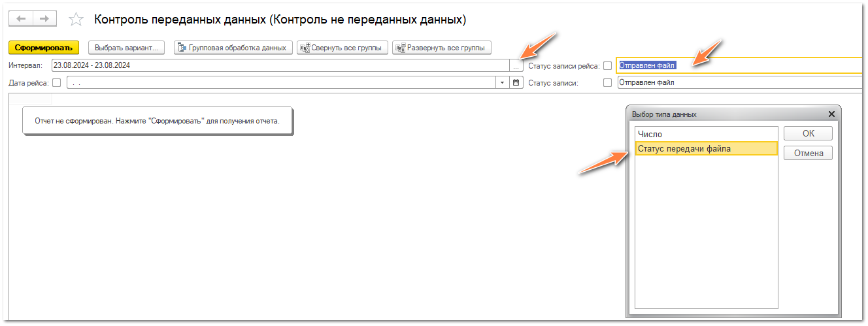Click the ellipsis button beside Интервал field
Image resolution: width=868 pixels, height=326 pixels.
(516, 65)
